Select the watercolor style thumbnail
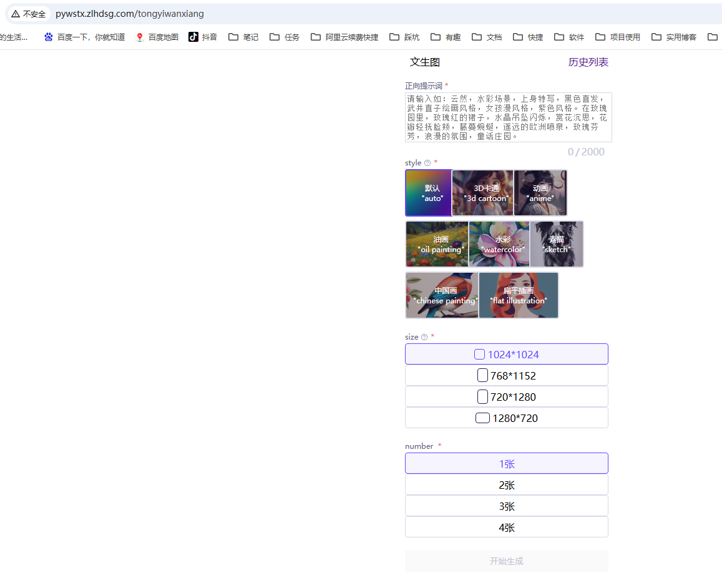 [499, 244]
